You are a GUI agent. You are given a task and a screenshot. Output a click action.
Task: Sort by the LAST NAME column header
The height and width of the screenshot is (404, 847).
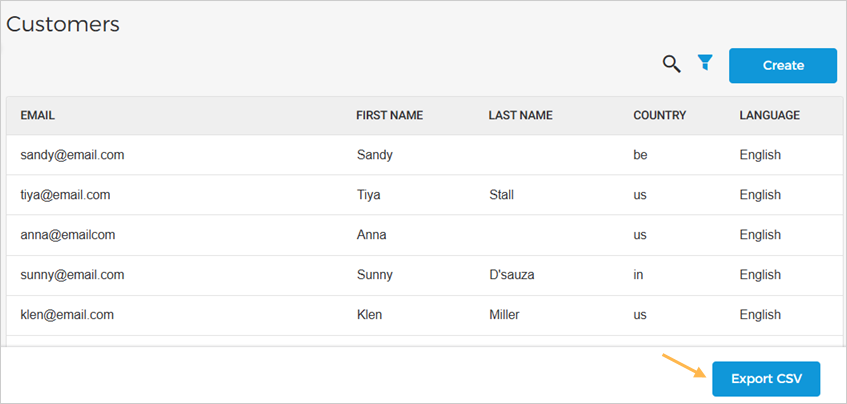click(520, 115)
